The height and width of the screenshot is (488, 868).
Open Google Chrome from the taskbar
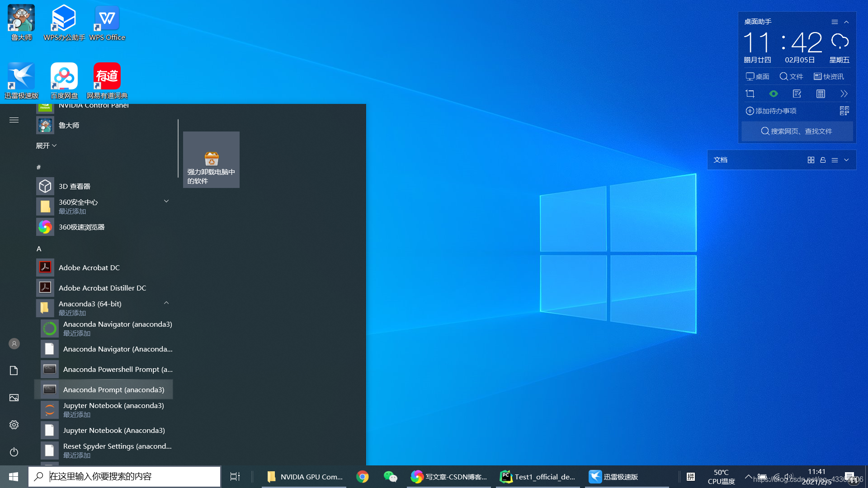click(363, 477)
